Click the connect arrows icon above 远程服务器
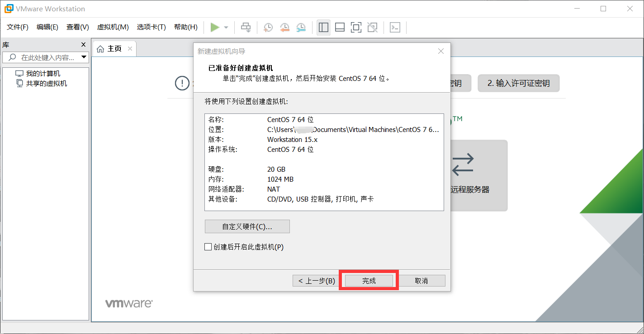The height and width of the screenshot is (334, 644). [463, 165]
